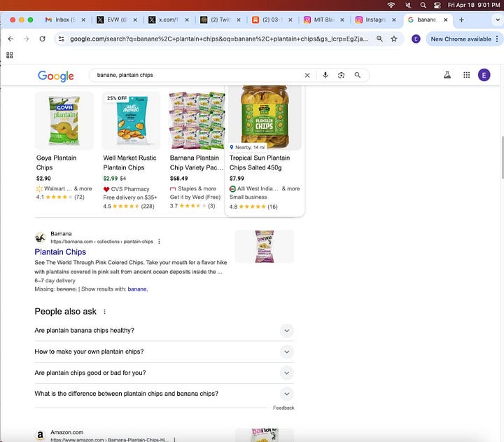Open the apps grid in bookmarks bar
The width and height of the screenshot is (504, 442).
tap(10, 55)
